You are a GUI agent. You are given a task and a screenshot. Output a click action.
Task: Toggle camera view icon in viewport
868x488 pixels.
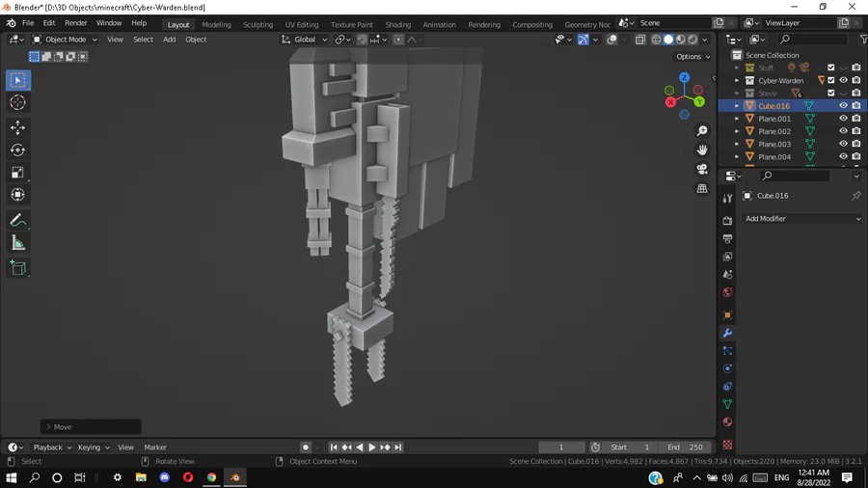pos(702,170)
